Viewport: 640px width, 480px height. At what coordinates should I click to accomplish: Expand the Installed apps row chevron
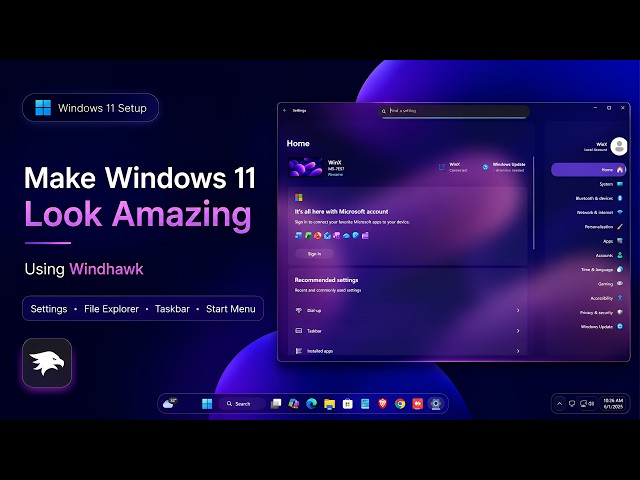click(x=518, y=351)
